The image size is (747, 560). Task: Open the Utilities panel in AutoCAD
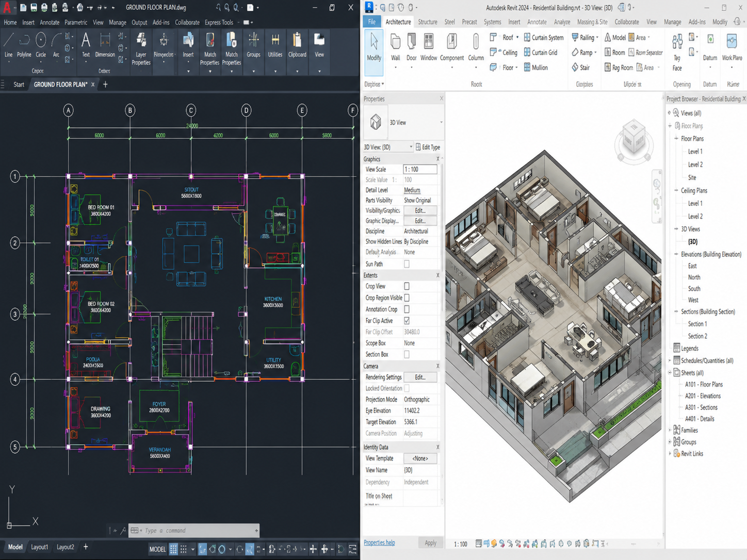tap(275, 45)
